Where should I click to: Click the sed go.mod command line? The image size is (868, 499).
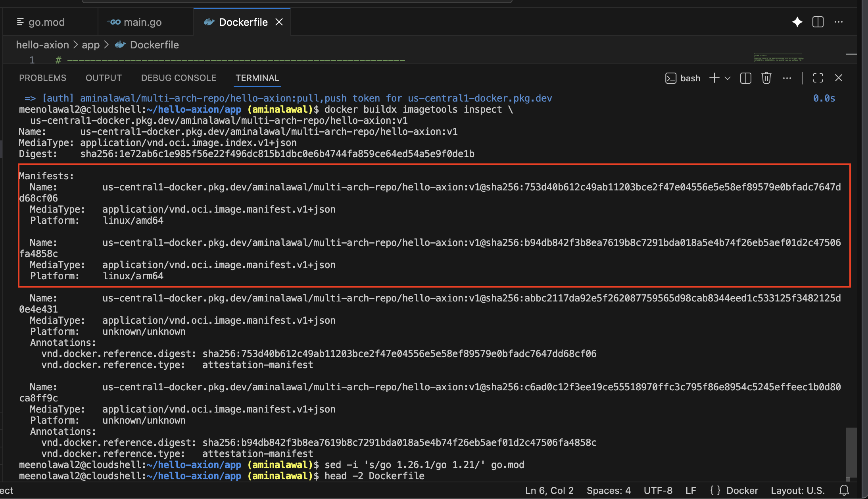point(424,465)
